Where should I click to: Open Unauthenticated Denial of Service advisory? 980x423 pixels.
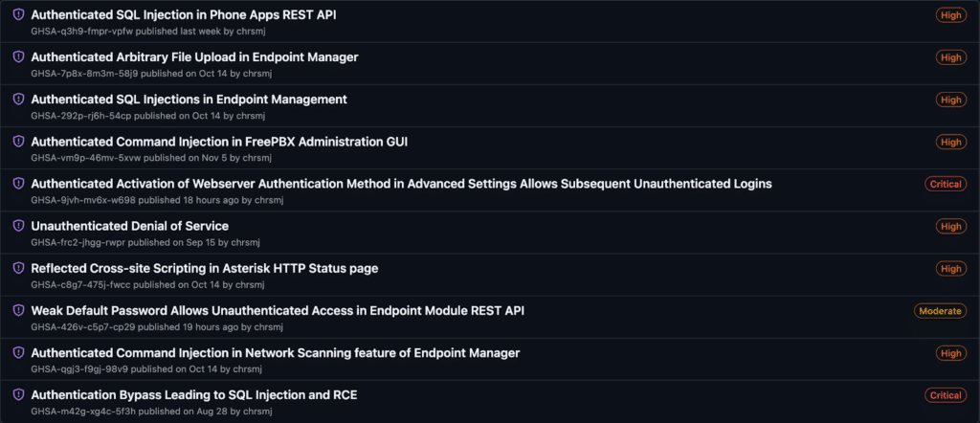tap(129, 226)
